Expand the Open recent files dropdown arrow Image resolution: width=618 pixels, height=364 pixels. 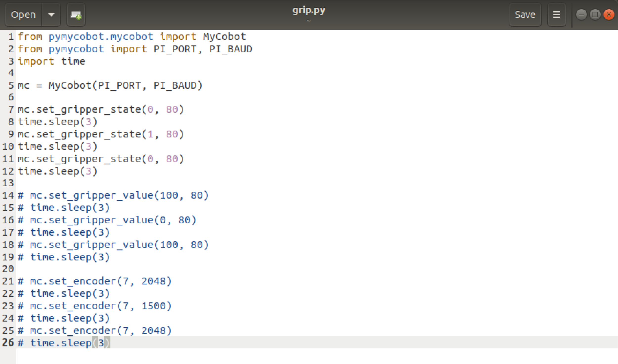51,15
